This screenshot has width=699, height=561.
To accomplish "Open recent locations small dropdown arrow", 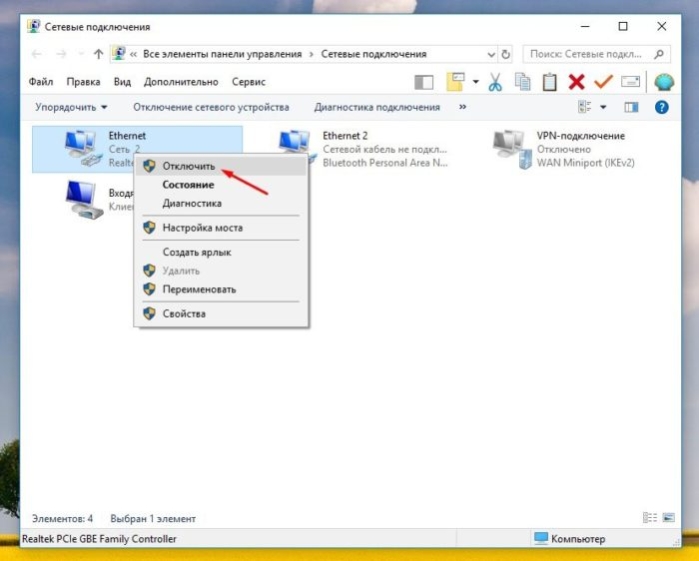I will coord(81,54).
